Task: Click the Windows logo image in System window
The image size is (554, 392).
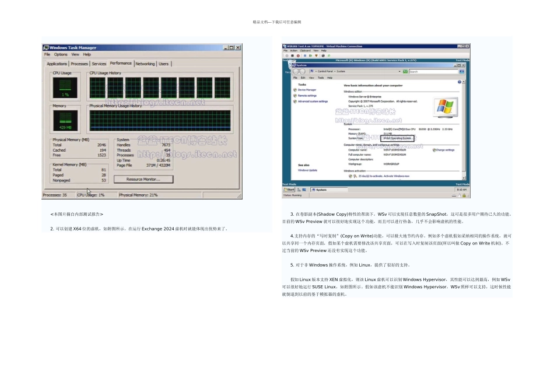Action: 445,107
